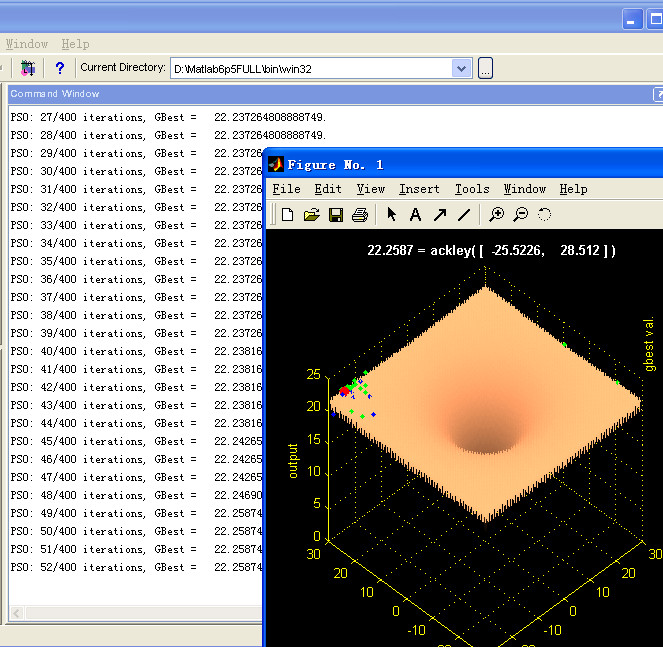Save the figure with floppy disk icon
This screenshot has height=647, width=663.
[x=336, y=215]
